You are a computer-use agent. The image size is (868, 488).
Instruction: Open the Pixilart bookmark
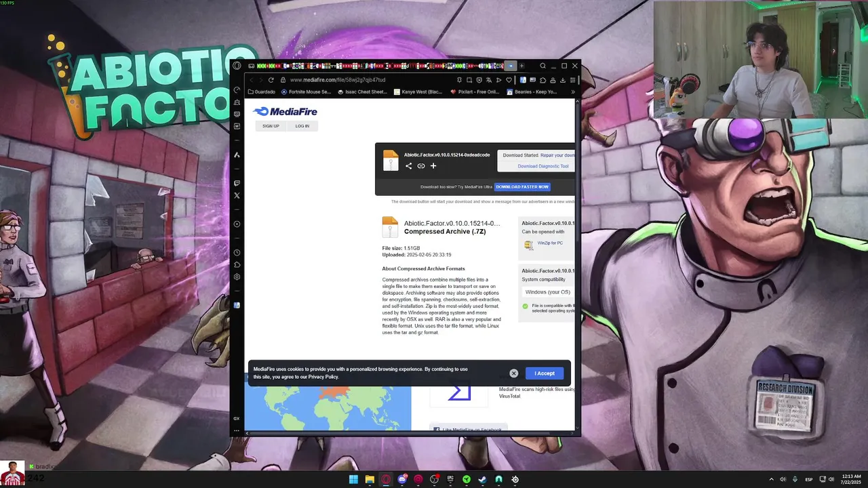pyautogui.click(x=475, y=91)
